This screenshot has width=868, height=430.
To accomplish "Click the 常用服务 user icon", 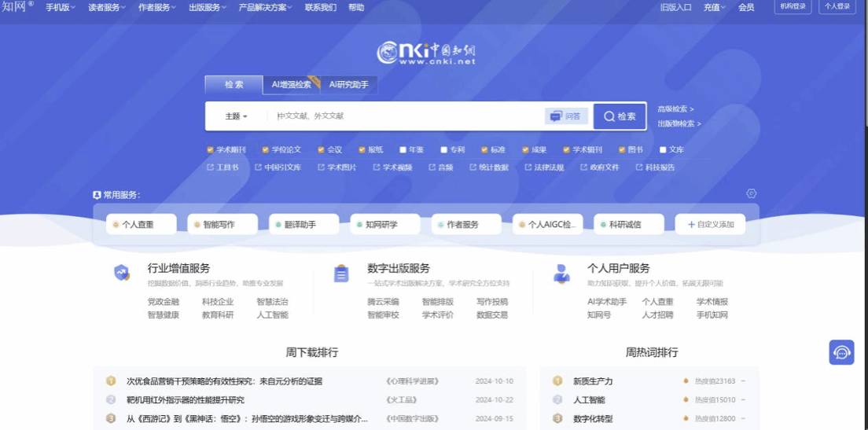I will pyautogui.click(x=97, y=195).
